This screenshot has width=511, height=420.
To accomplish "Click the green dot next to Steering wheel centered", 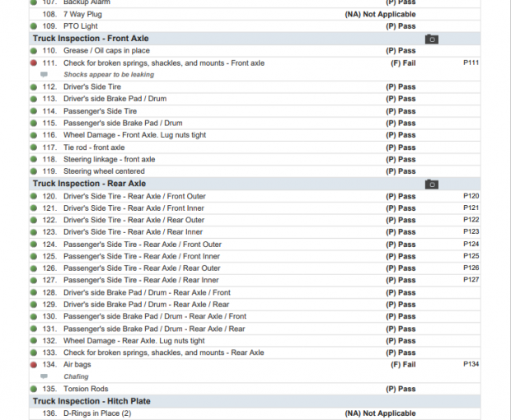I will (34, 171).
